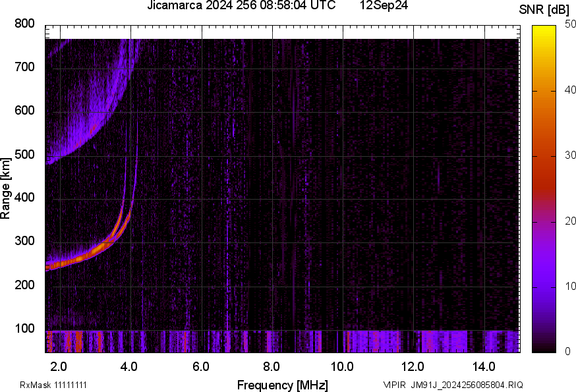Select the 8.0 frequency tick label
Image resolution: width=576 pixels, height=392 pixels.
click(x=272, y=366)
